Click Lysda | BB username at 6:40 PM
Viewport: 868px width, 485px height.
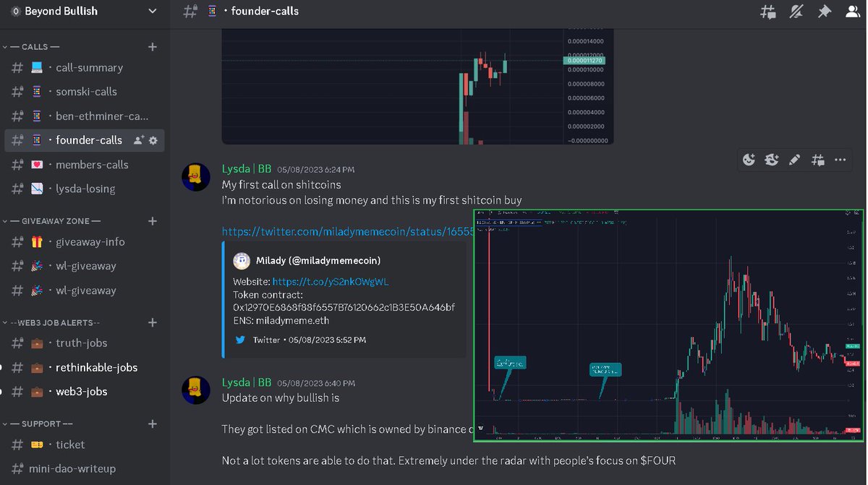(247, 382)
